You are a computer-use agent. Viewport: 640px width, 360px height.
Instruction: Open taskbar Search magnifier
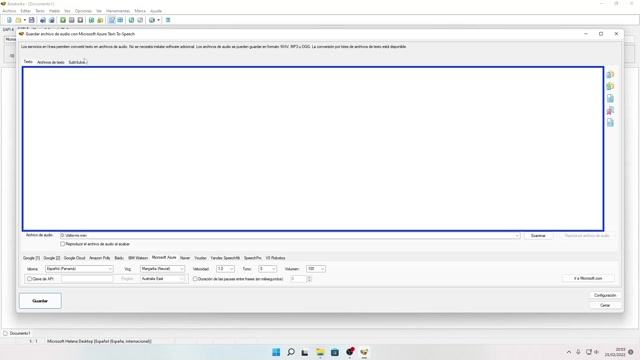(x=291, y=352)
